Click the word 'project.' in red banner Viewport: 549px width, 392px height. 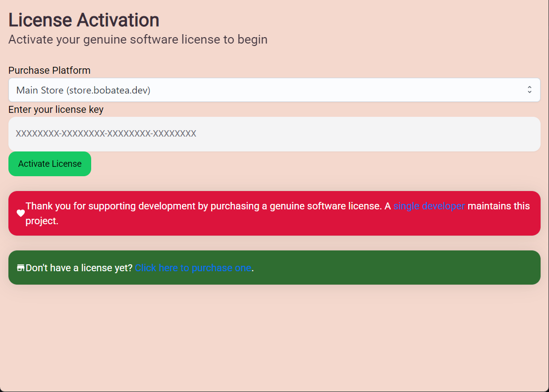[42, 221]
